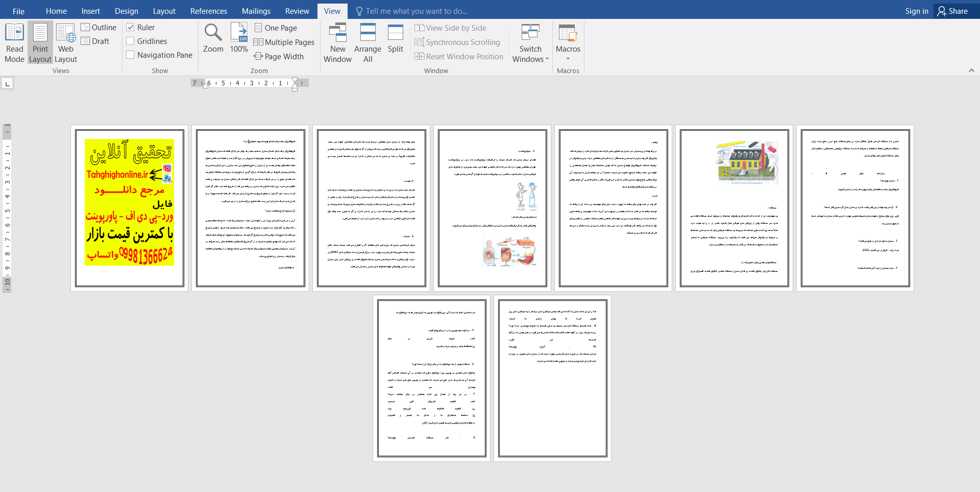Screen dimensions: 980x492
Task: Switch to the Home tab
Action: pos(56,11)
